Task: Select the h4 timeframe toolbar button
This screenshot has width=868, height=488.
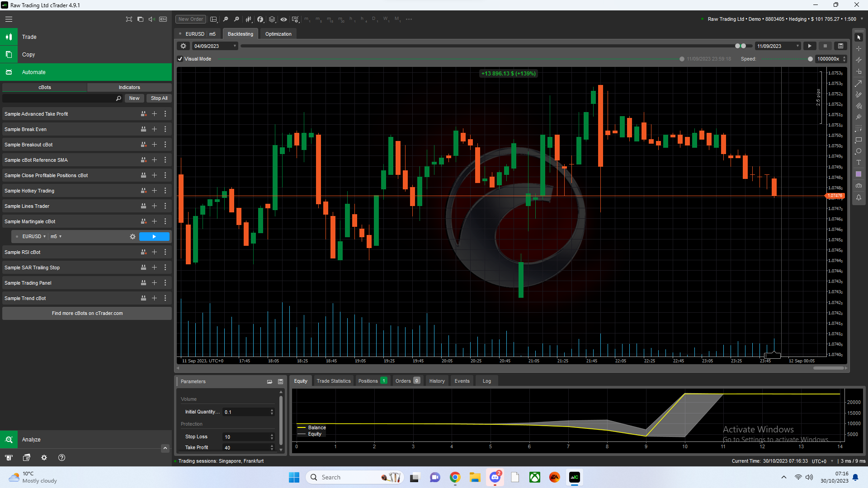Action: (x=363, y=19)
